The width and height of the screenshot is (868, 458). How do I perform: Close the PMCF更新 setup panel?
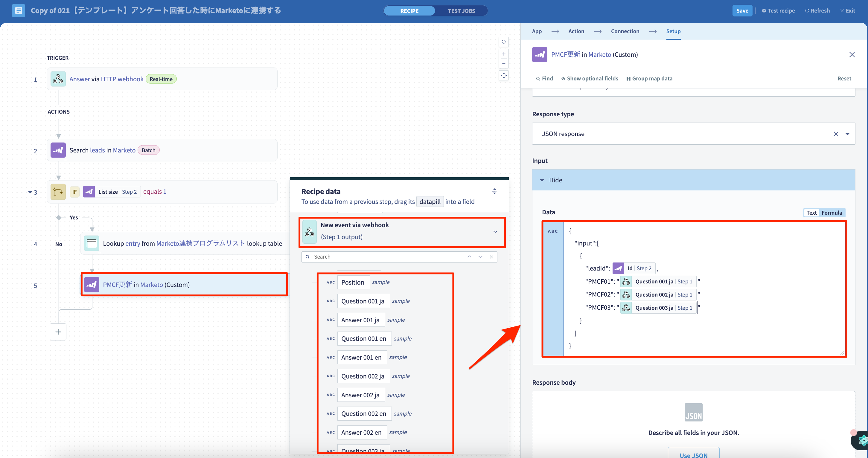pyautogui.click(x=852, y=54)
